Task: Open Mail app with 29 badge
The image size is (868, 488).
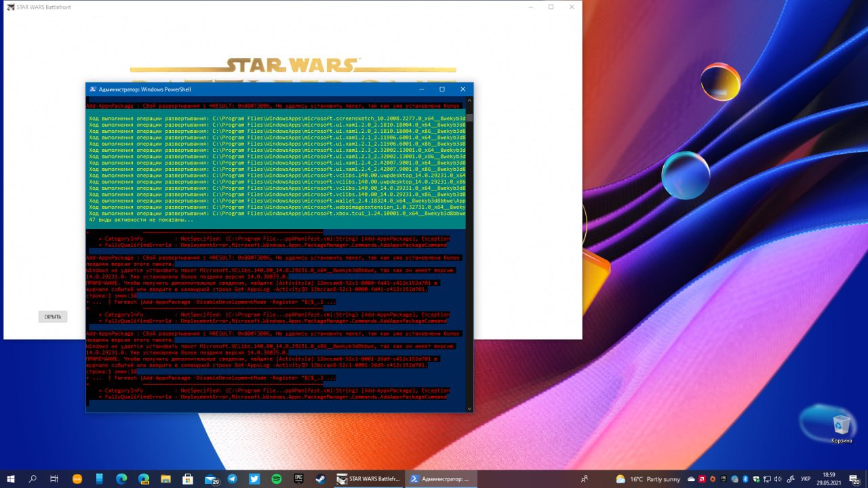Action: 211,479
